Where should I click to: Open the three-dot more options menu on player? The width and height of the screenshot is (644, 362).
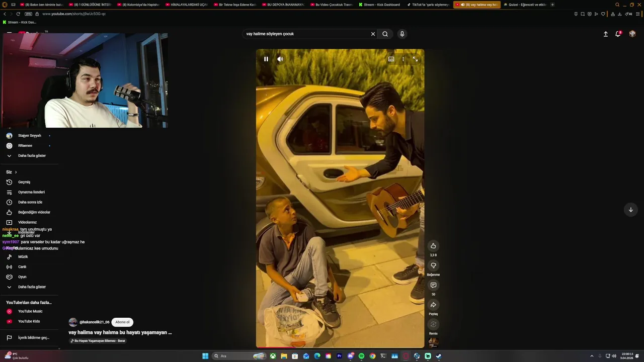[403, 59]
